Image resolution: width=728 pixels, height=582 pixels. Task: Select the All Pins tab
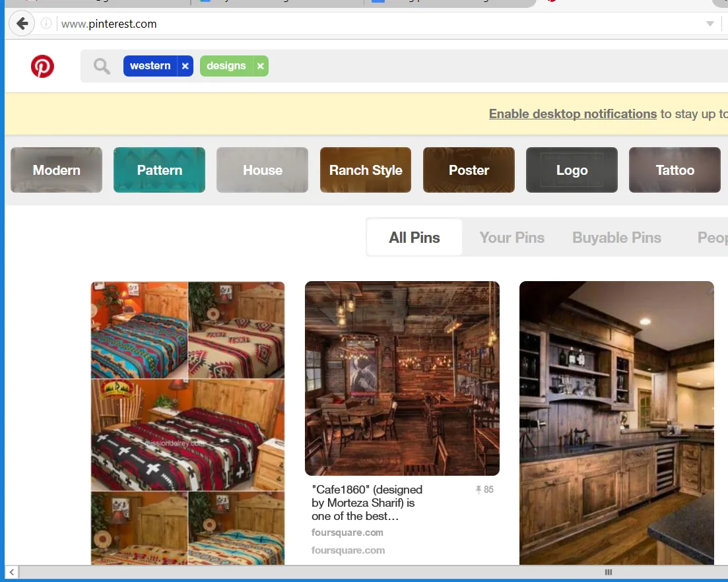(414, 238)
